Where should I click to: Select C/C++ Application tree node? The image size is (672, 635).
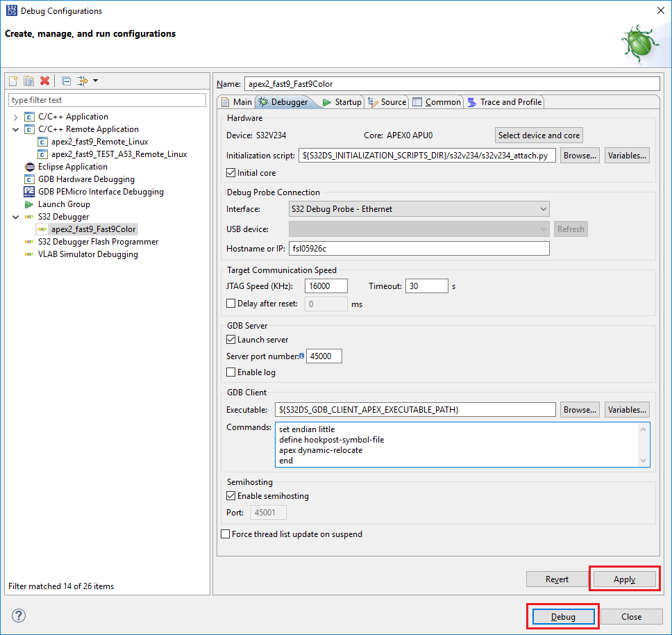tap(73, 117)
